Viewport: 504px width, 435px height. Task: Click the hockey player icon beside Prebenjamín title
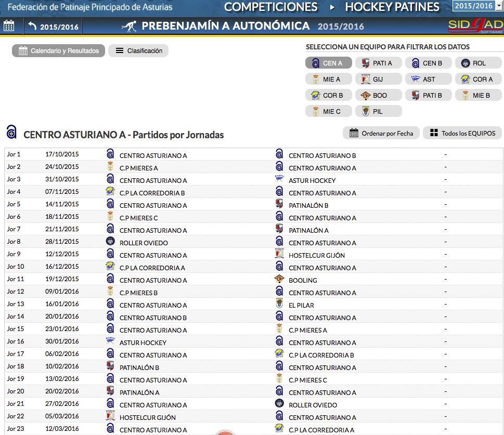point(129,26)
